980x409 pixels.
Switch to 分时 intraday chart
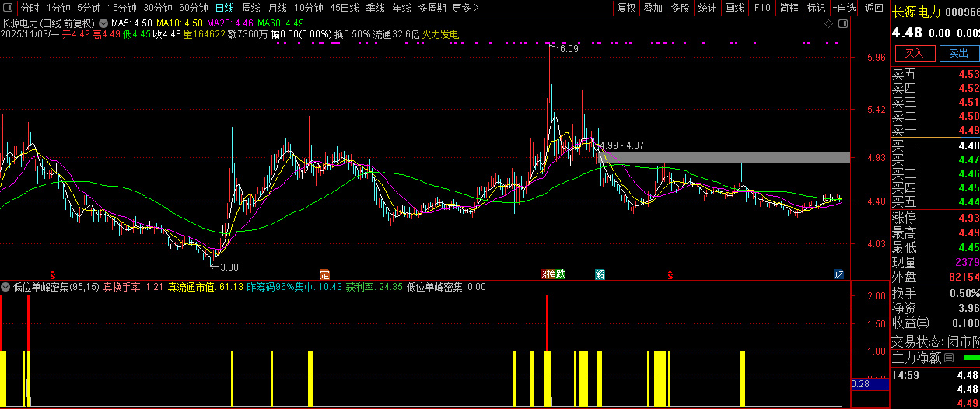coord(30,8)
